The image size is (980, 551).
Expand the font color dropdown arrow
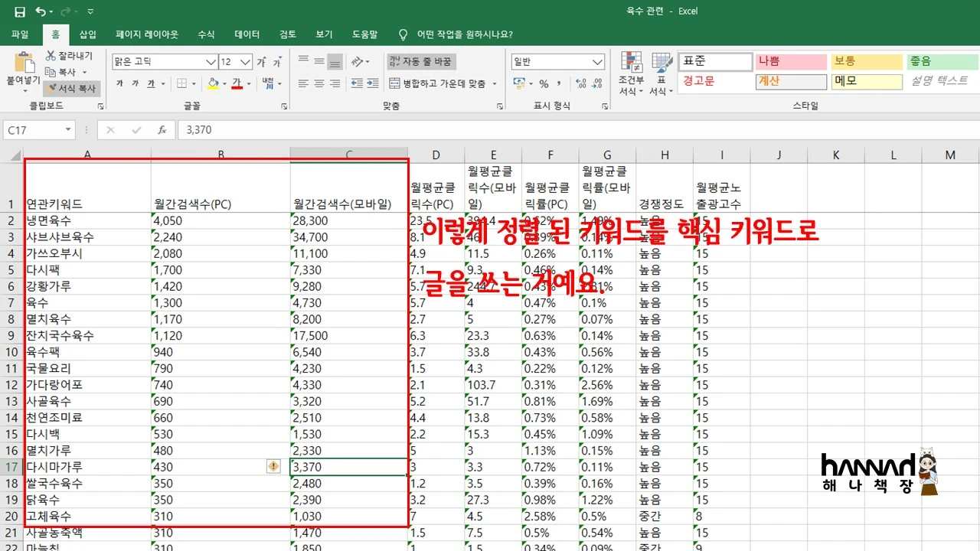point(249,83)
